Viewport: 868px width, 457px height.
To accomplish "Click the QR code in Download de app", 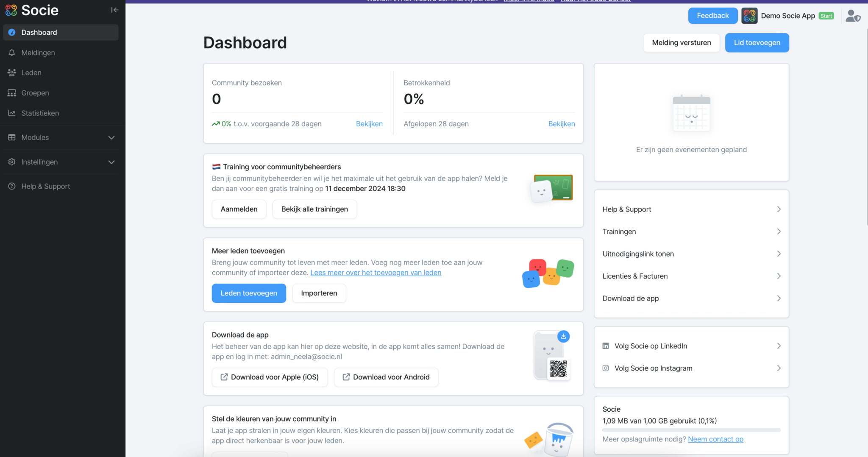I will [x=559, y=369].
